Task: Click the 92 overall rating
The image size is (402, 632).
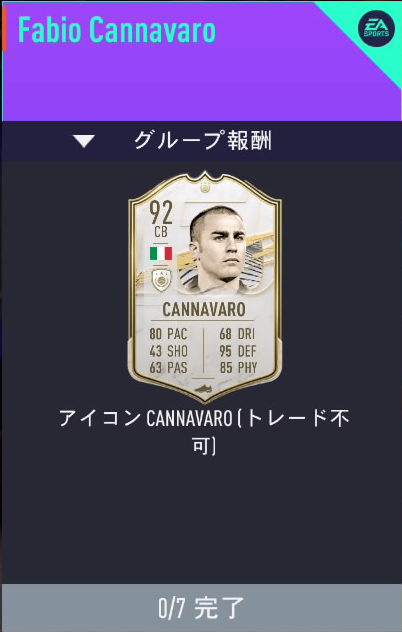Action: click(x=161, y=212)
